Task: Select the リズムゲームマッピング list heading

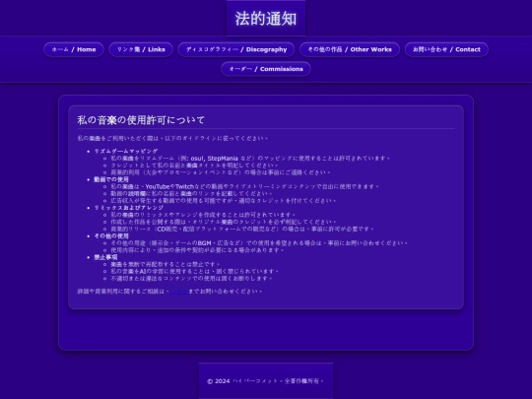Action: (x=126, y=151)
